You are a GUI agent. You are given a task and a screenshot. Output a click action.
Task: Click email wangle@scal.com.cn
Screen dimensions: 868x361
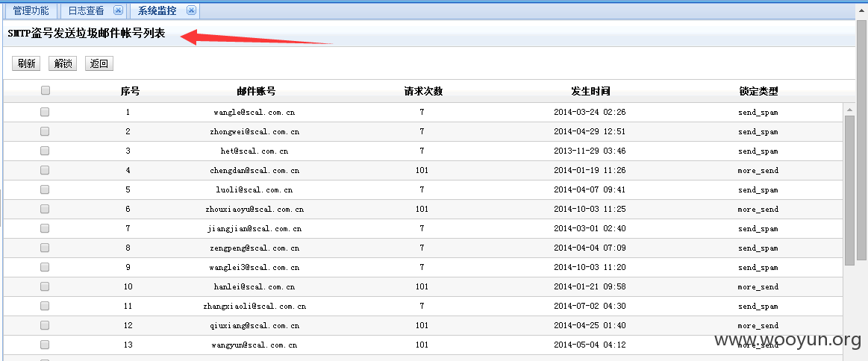(x=254, y=112)
